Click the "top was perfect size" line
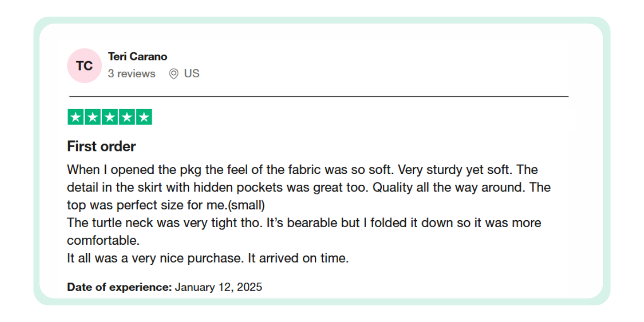This screenshot has width=644, height=322. click(166, 205)
